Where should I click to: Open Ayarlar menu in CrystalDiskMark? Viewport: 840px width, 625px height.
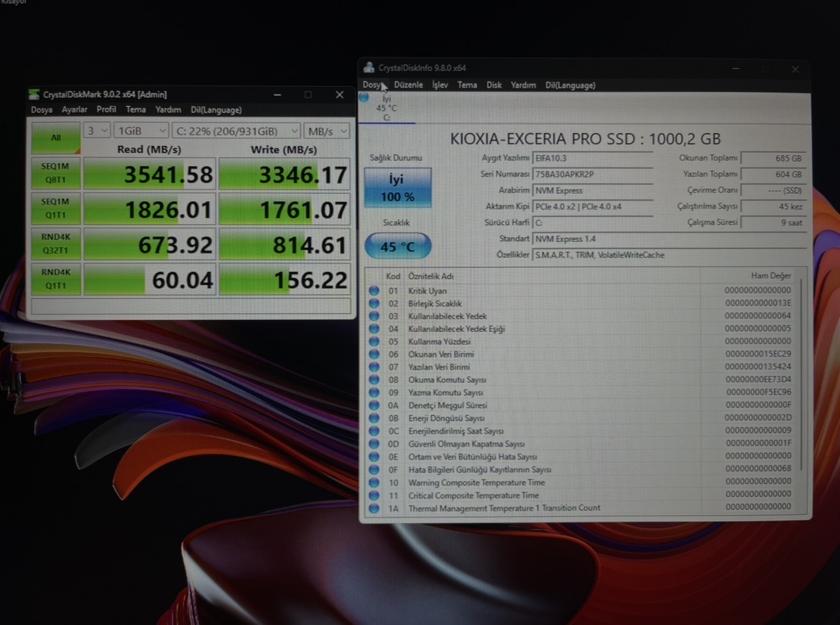coord(75,110)
